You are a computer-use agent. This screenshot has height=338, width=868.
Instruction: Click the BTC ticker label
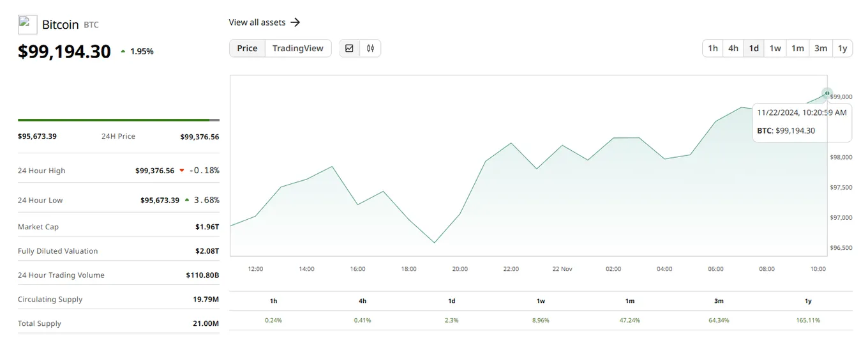[91, 25]
